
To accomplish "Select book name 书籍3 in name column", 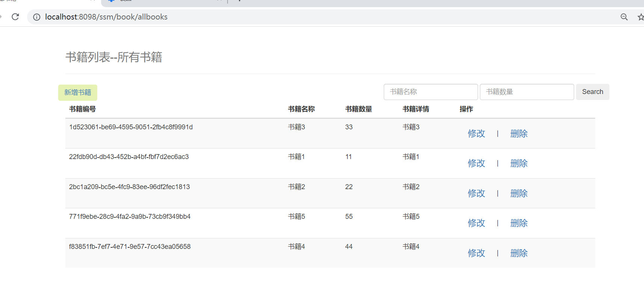I will click(x=297, y=127).
